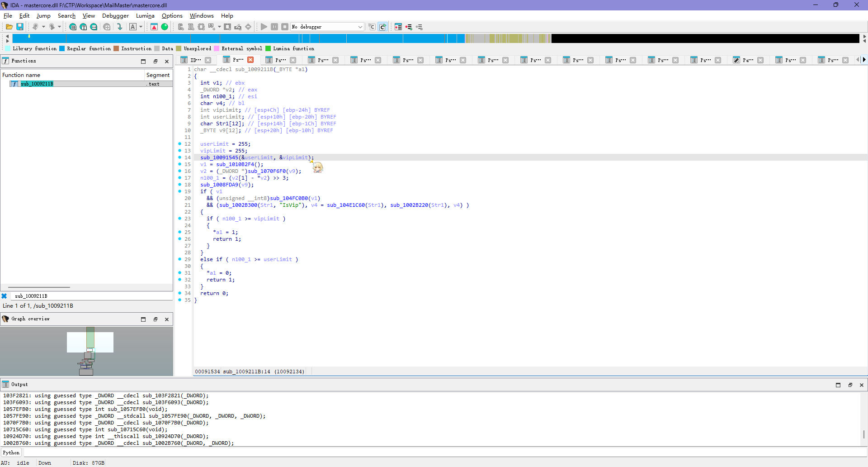
Task: Click the red triangle toolbar icon
Action: (154, 27)
